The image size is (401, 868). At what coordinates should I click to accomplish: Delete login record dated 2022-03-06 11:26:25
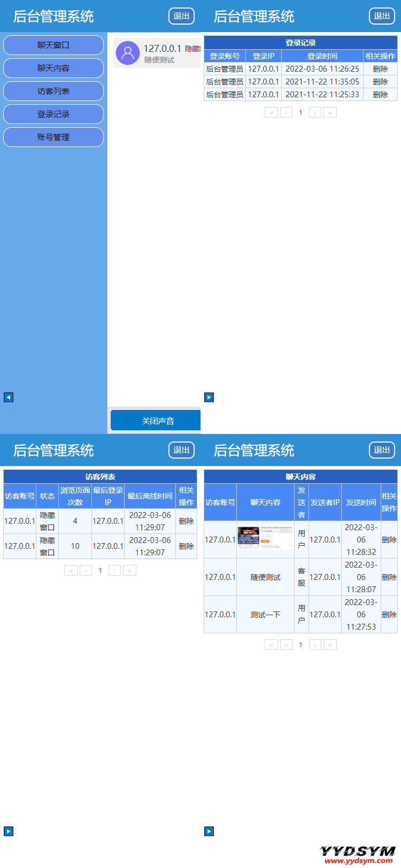coord(380,69)
